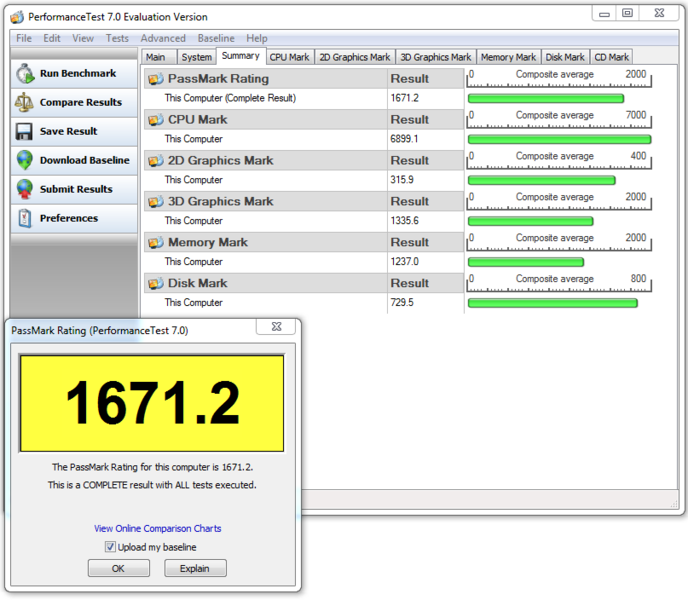Select the This Computer (Complete Result) row
This screenshot has width=688, height=600.
(x=265, y=98)
